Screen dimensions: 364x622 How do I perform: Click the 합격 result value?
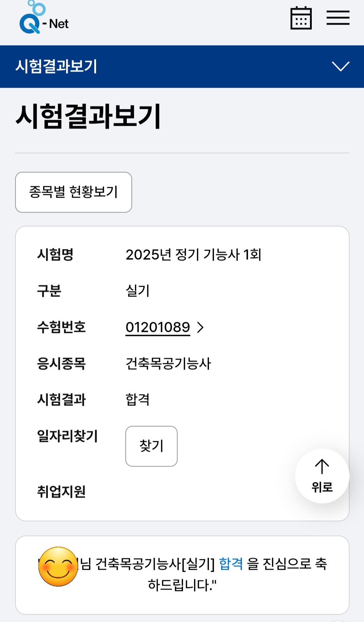pyautogui.click(x=138, y=399)
